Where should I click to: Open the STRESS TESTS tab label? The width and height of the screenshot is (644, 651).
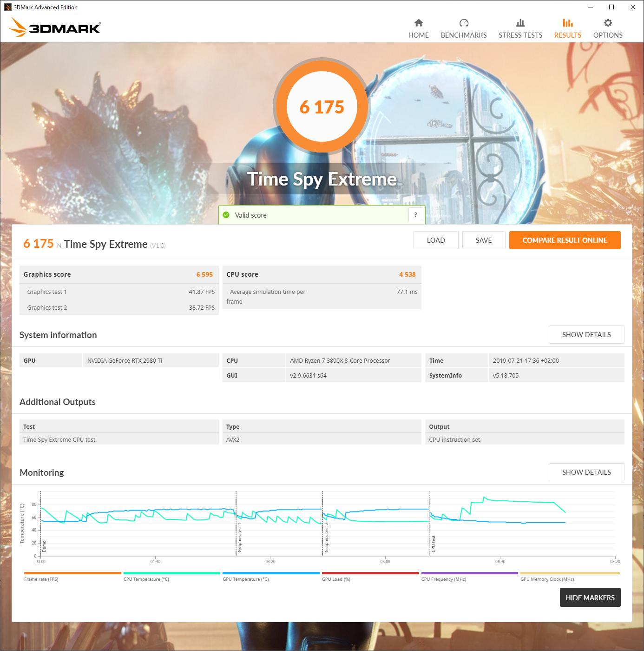[520, 35]
